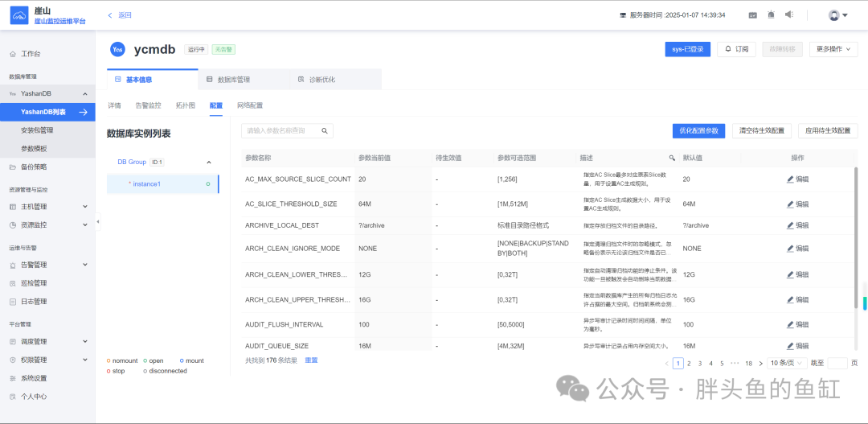Click the 订阅 subscribe button
The width and height of the screenshot is (868, 424).
[x=736, y=49]
